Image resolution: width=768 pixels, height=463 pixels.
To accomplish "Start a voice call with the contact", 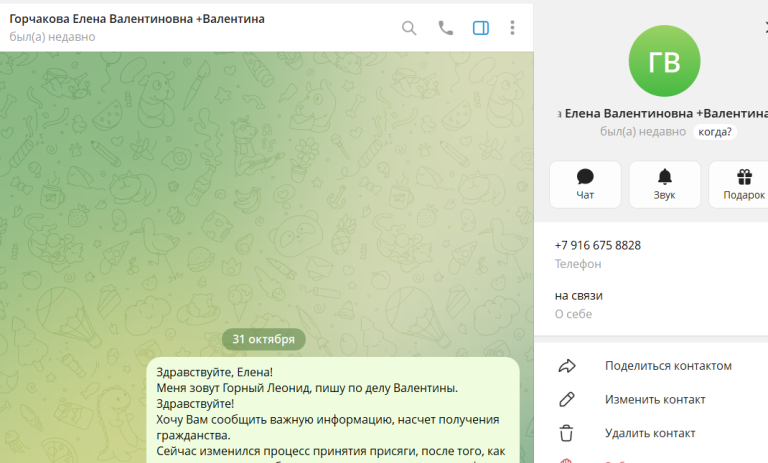I will [x=445, y=28].
